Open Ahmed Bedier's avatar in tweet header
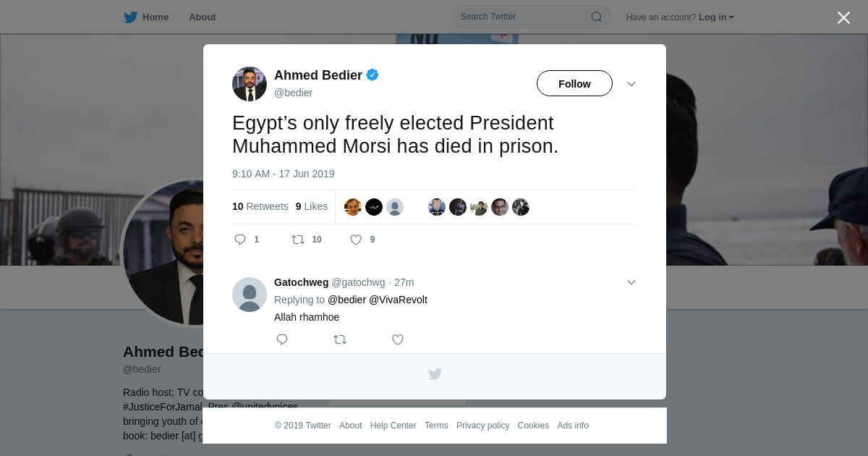This screenshot has width=868, height=456. coord(250,84)
